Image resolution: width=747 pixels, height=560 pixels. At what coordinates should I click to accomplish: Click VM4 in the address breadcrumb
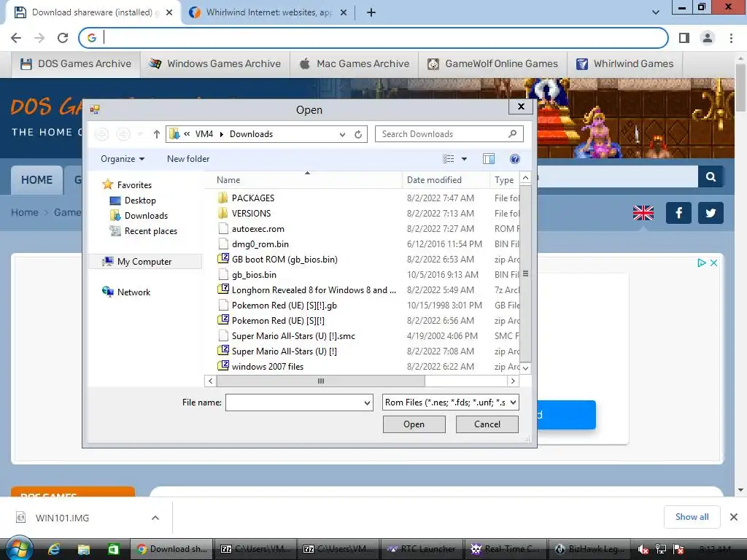tap(204, 134)
